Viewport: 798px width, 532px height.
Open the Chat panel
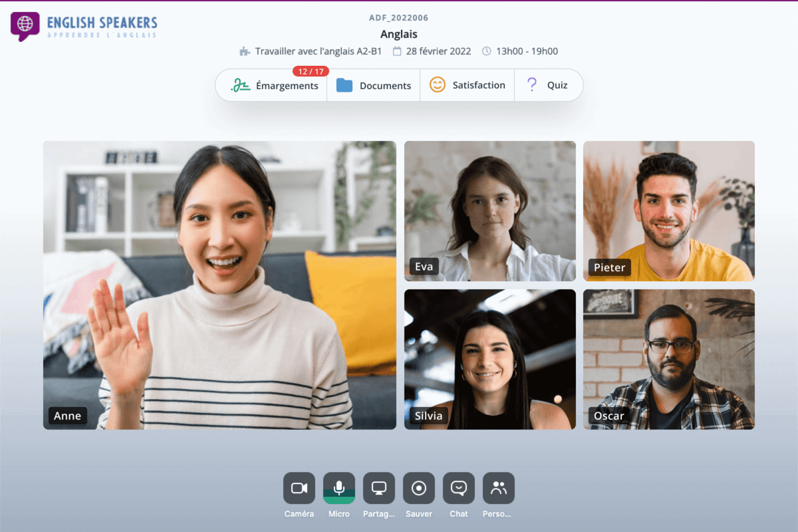(x=458, y=487)
